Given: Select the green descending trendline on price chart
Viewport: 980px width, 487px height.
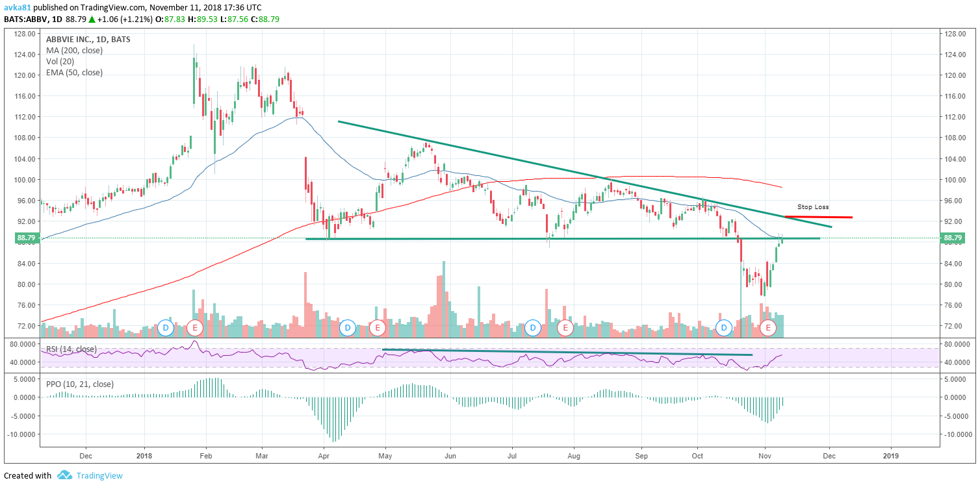Looking at the screenshot, I should click(584, 173).
